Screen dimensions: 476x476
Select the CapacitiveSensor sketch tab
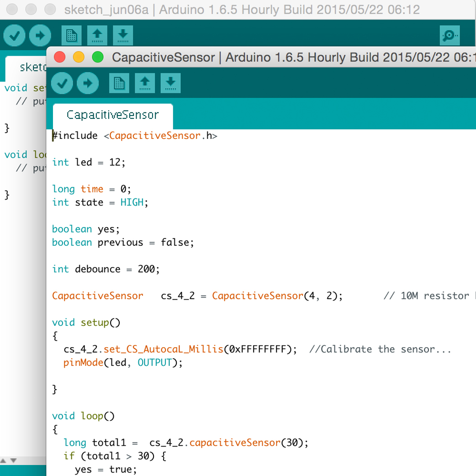click(x=113, y=116)
